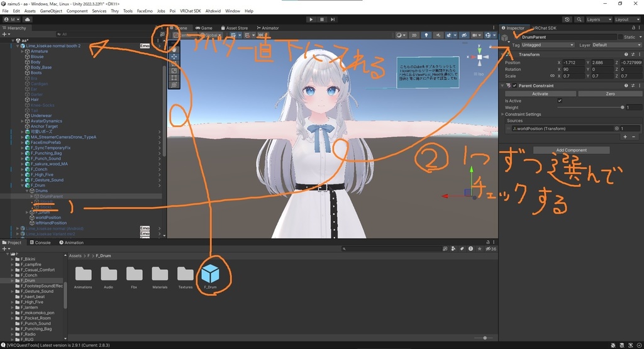Image resolution: width=644 pixels, height=349 pixels.
Task: Select the Transform tool in Scene overlay
Action: (x=174, y=85)
